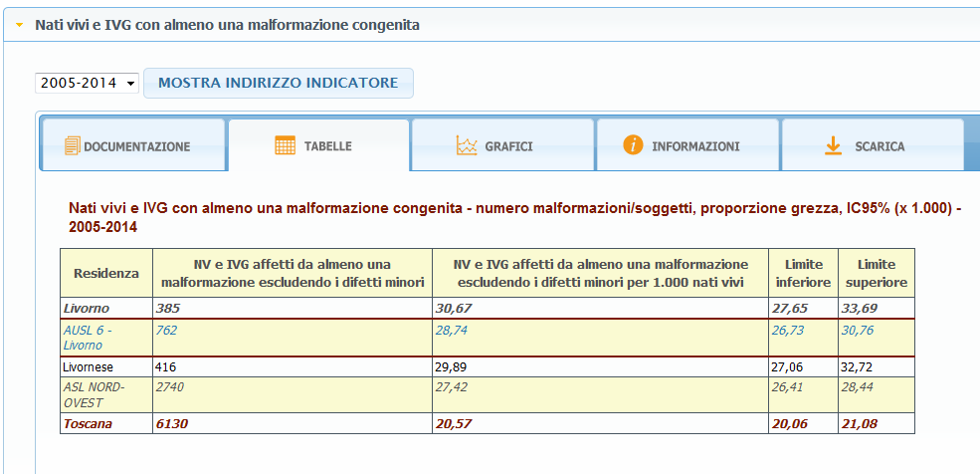The height and width of the screenshot is (474, 980).
Task: Click the AUSL 6 - Livorno row link
Action: 88,338
